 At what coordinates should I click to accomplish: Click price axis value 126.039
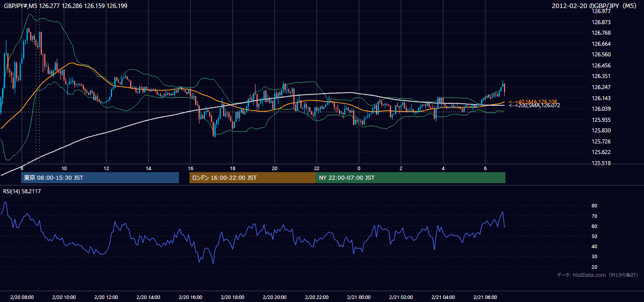601,109
